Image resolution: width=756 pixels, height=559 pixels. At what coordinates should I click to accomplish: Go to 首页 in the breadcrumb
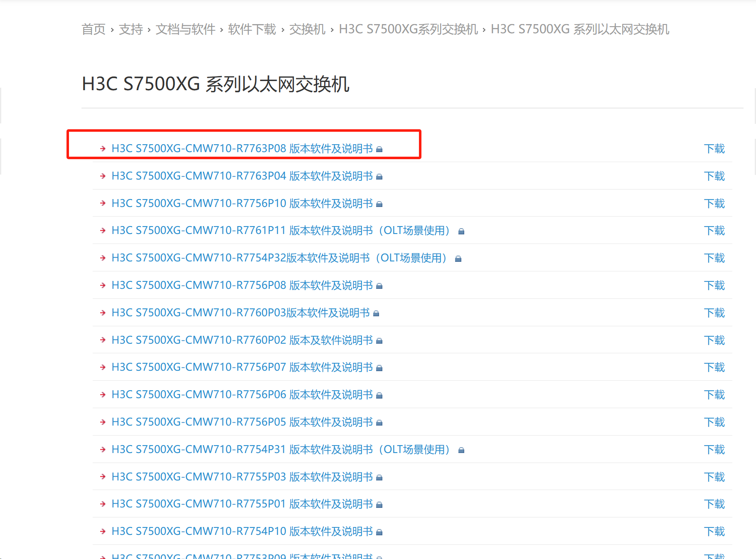(94, 29)
